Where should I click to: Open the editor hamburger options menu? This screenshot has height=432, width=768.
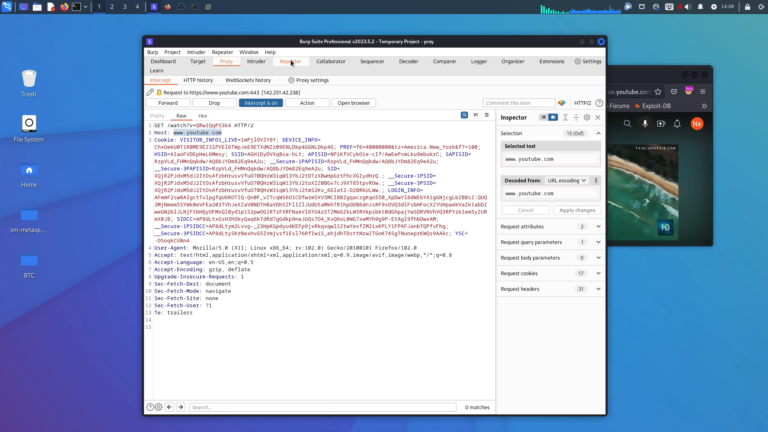pyautogui.click(x=487, y=115)
